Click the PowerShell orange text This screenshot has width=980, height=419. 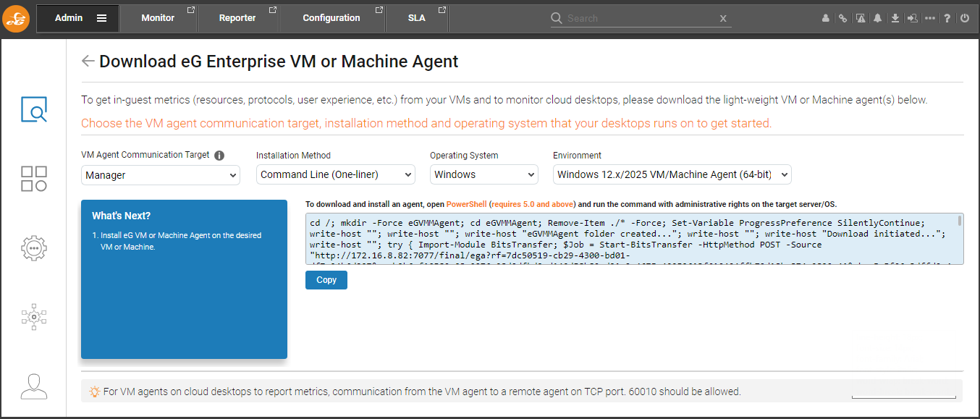pos(466,205)
